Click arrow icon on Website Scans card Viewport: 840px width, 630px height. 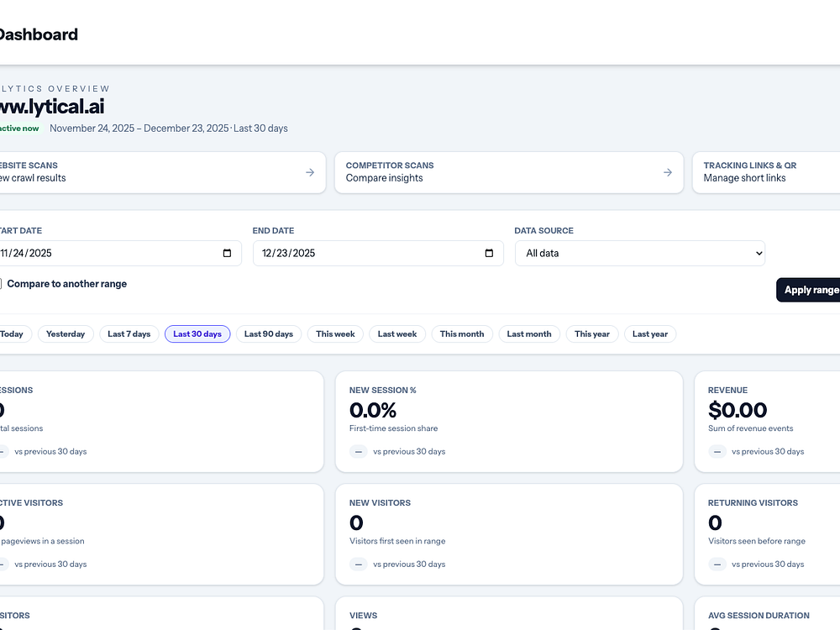click(310, 172)
